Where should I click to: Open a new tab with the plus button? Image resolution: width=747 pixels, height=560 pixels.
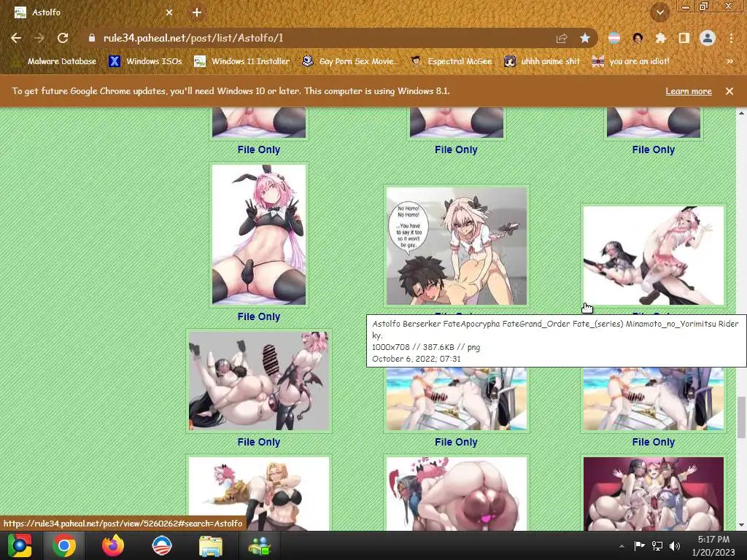tap(197, 13)
